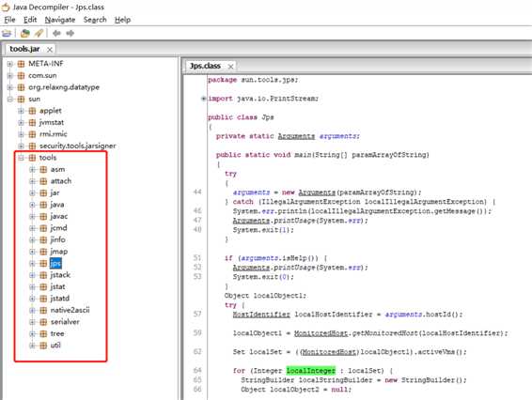Image resolution: width=532 pixels, height=400 pixels.
Task: Expand the jvmstat package node
Action: point(21,122)
